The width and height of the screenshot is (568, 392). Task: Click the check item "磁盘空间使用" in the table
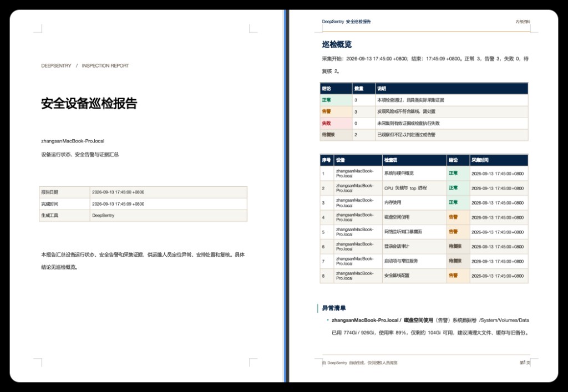click(x=397, y=217)
